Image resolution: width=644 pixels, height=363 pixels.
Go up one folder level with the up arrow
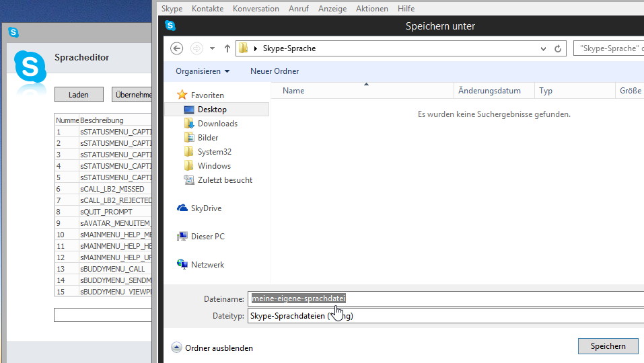pyautogui.click(x=227, y=48)
